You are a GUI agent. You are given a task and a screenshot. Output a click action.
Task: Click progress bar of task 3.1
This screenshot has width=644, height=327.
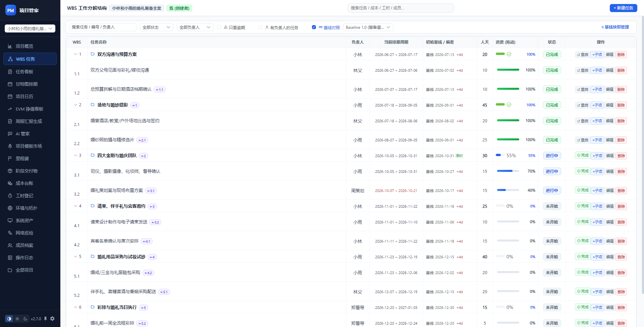pos(508,171)
